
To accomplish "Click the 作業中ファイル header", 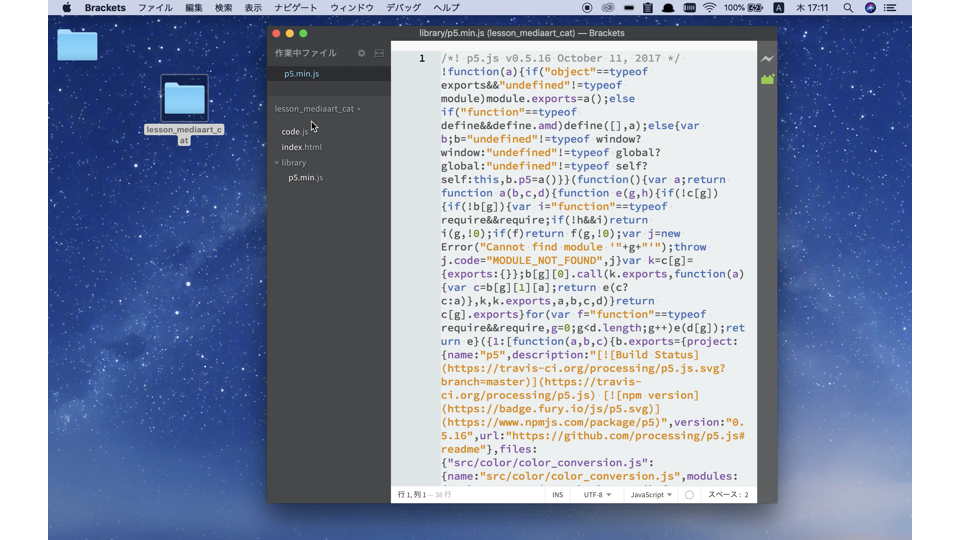I will pos(306,53).
